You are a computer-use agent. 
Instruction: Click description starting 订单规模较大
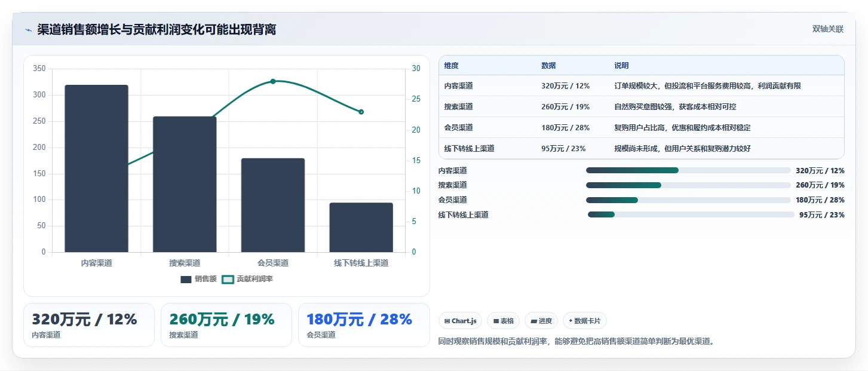point(708,86)
